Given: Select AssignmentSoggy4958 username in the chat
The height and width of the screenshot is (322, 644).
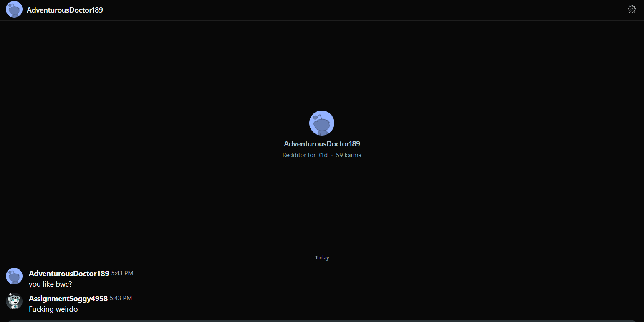Looking at the screenshot, I should (x=68, y=299).
